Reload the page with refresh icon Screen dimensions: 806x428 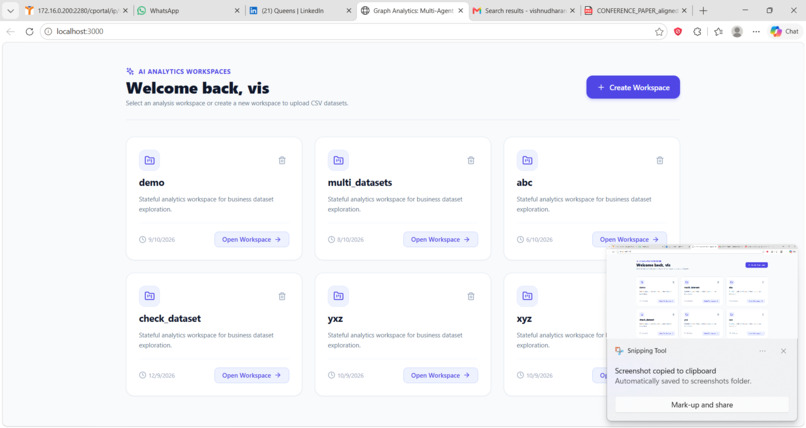pyautogui.click(x=29, y=31)
